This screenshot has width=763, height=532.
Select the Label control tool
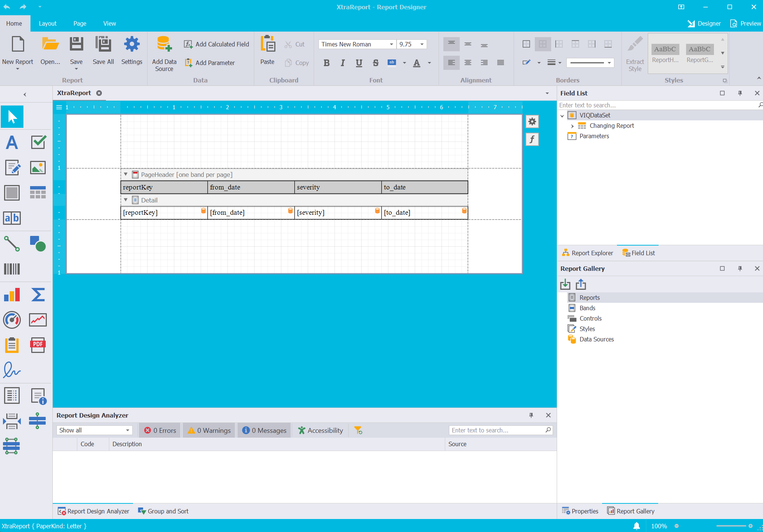(x=12, y=142)
